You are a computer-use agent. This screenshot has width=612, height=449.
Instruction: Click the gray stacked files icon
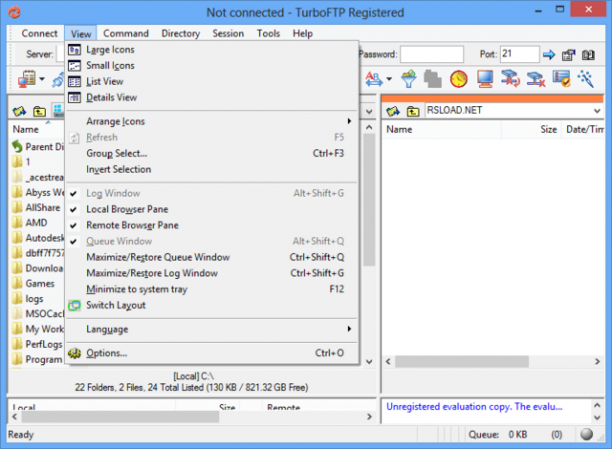tap(432, 79)
